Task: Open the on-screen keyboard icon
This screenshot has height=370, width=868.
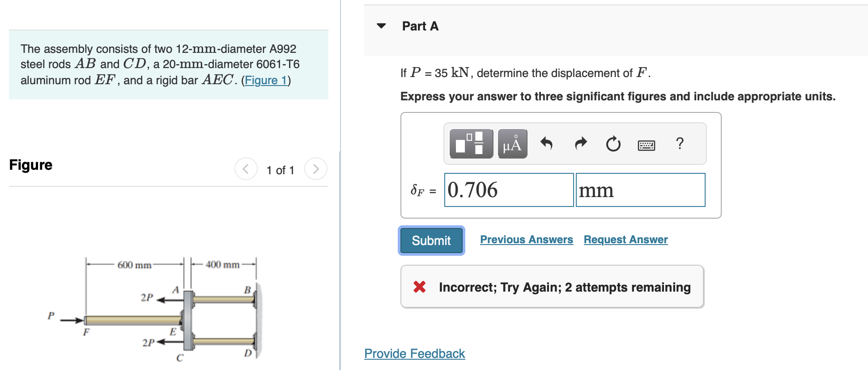Action: [646, 144]
